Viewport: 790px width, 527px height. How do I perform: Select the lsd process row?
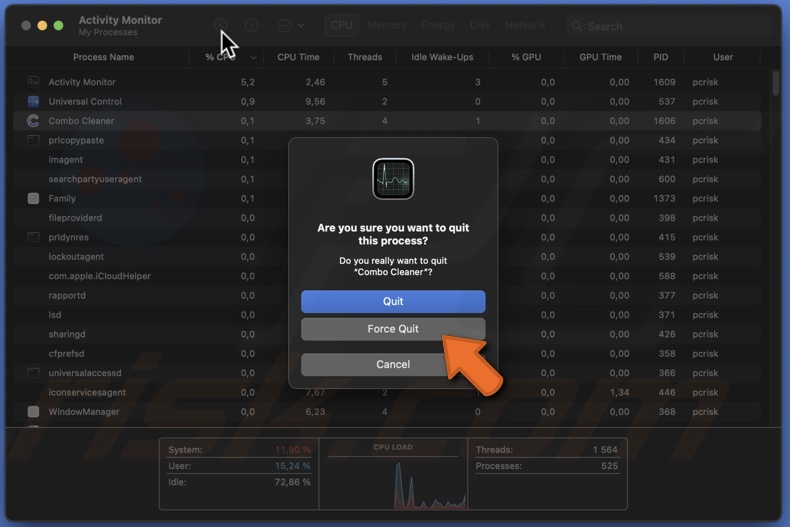[x=387, y=315]
